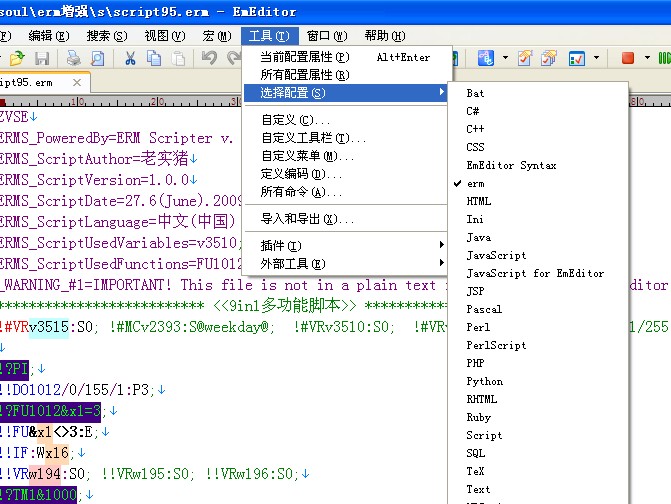The width and height of the screenshot is (671, 504).
Task: Select the highlighted 选择配置(S) entry
Action: click(x=345, y=93)
